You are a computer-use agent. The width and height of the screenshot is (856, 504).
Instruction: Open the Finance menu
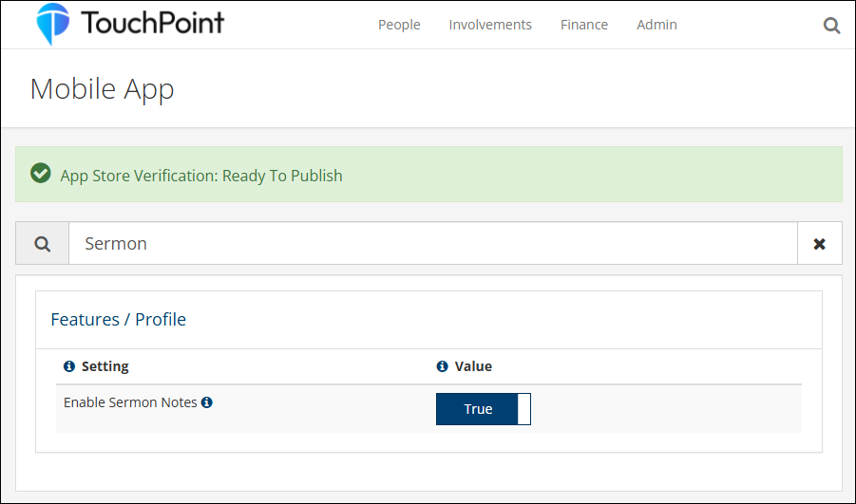click(x=583, y=25)
